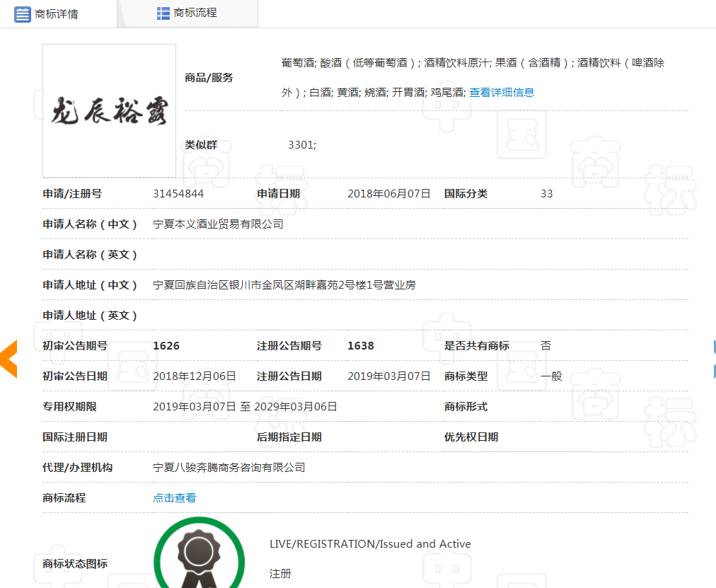Image resolution: width=716 pixels, height=588 pixels.
Task: Click the 商标详情 list icon
Action: click(x=23, y=13)
